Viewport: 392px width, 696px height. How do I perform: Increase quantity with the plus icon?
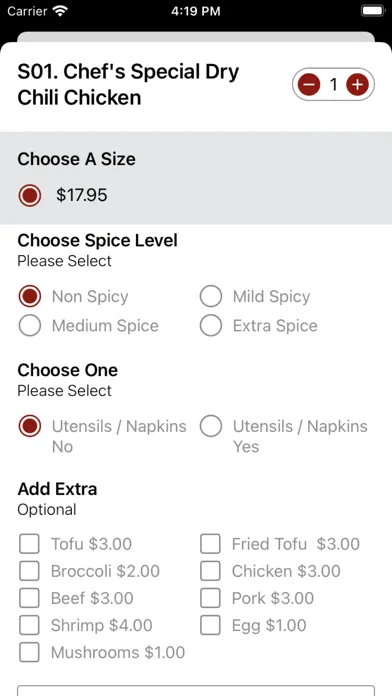357,84
